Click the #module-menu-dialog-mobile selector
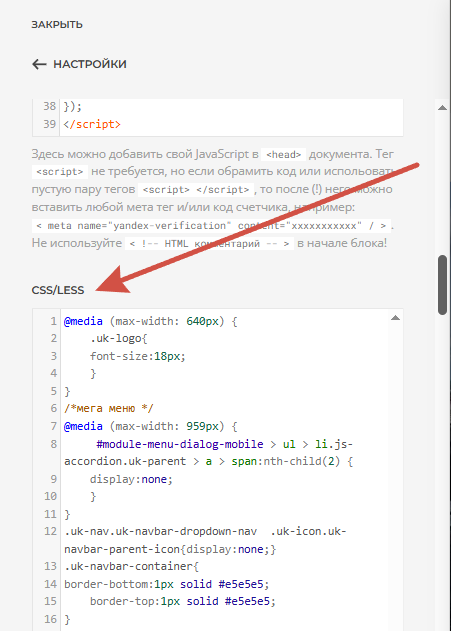This screenshot has height=631, width=451. click(x=180, y=444)
